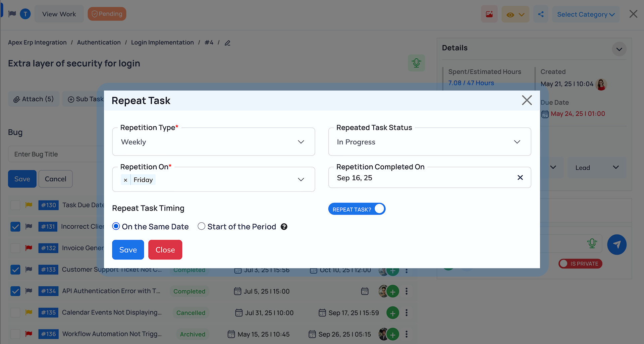Screen dimensions: 644x344
Task: Click the blue send arrow button
Action: click(616, 244)
